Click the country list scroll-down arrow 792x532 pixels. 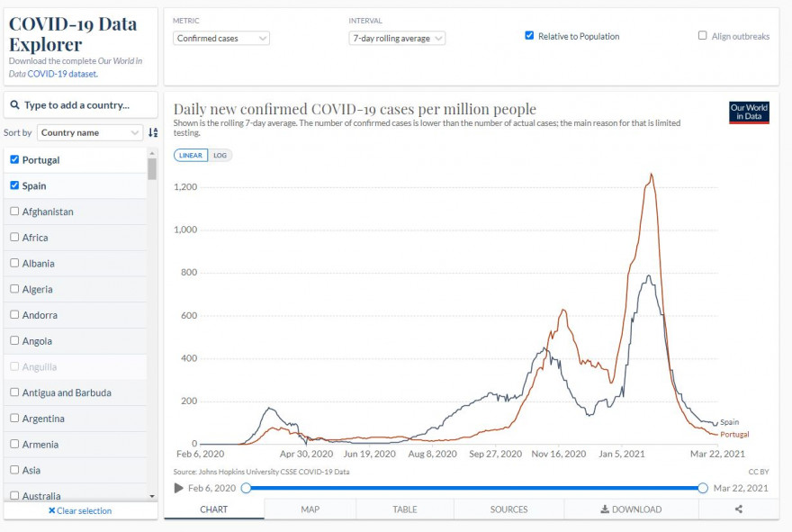point(152,496)
